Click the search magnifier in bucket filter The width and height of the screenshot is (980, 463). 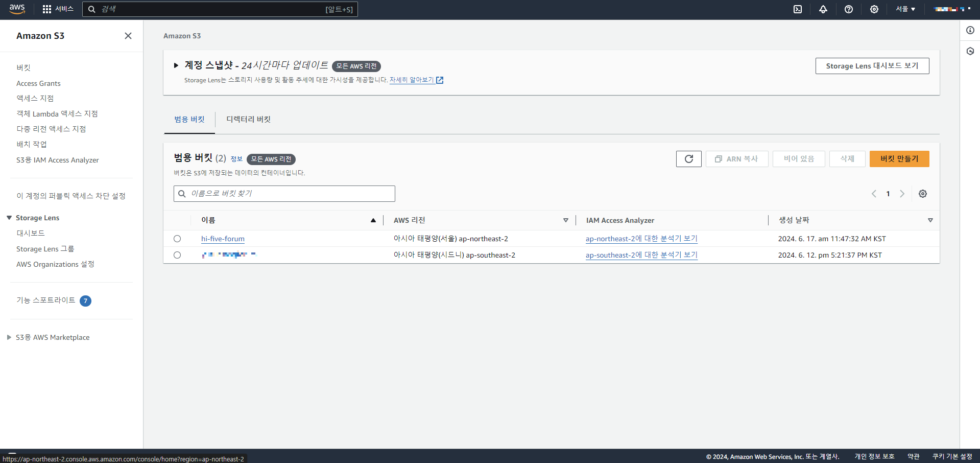pyautogui.click(x=182, y=194)
